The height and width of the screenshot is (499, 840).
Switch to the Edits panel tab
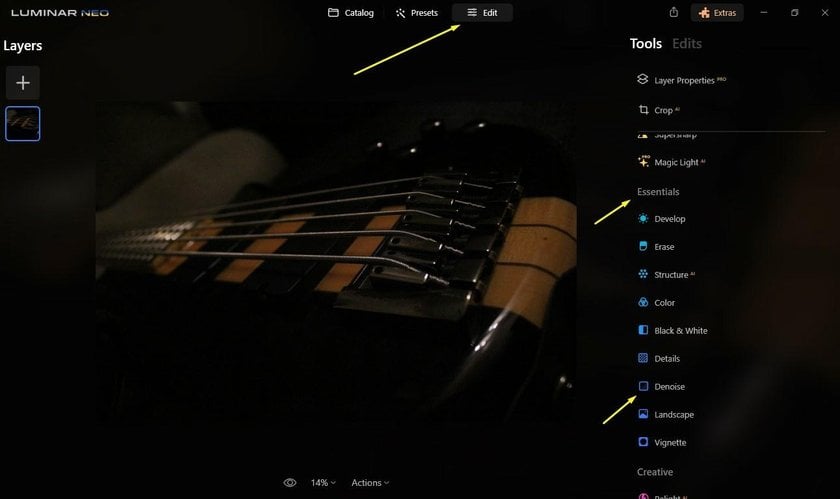(x=687, y=43)
